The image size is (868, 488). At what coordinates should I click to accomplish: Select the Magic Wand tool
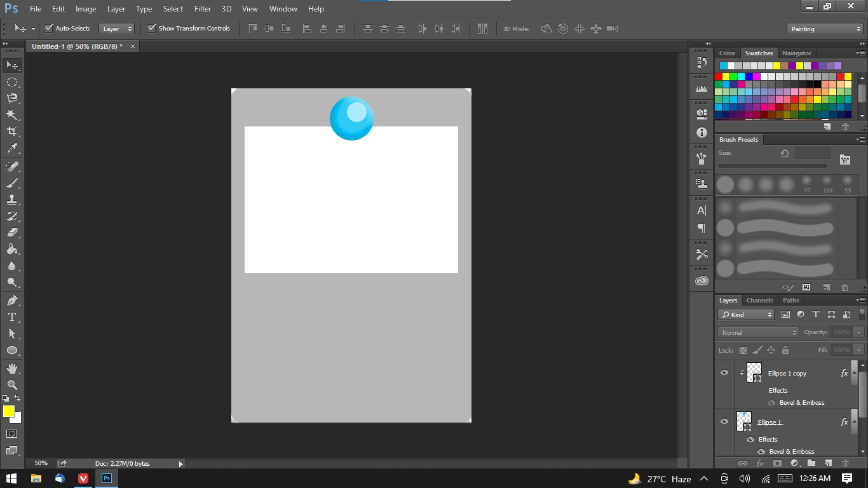(x=12, y=115)
